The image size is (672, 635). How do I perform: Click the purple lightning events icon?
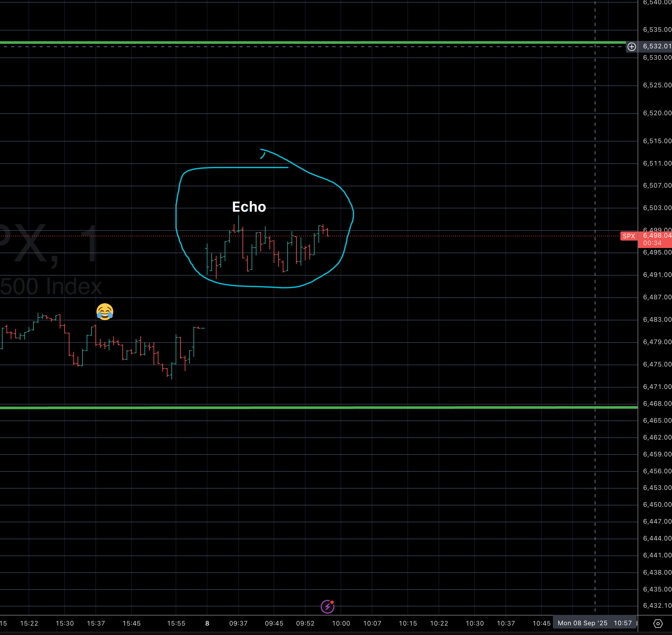[x=327, y=606]
